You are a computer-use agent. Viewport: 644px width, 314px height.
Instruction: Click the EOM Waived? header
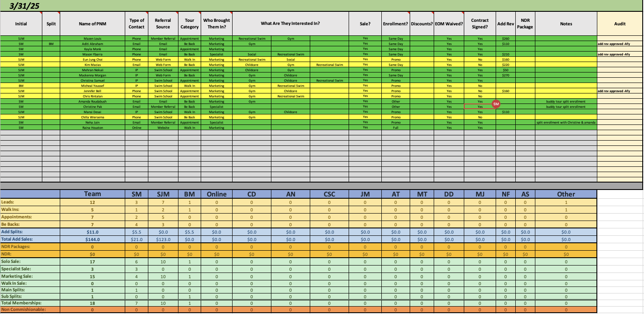click(x=449, y=24)
